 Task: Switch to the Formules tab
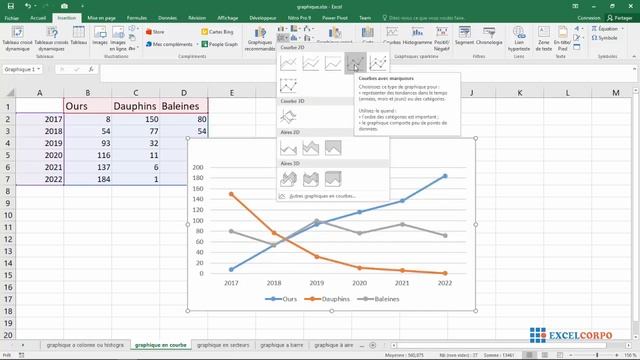(x=137, y=18)
